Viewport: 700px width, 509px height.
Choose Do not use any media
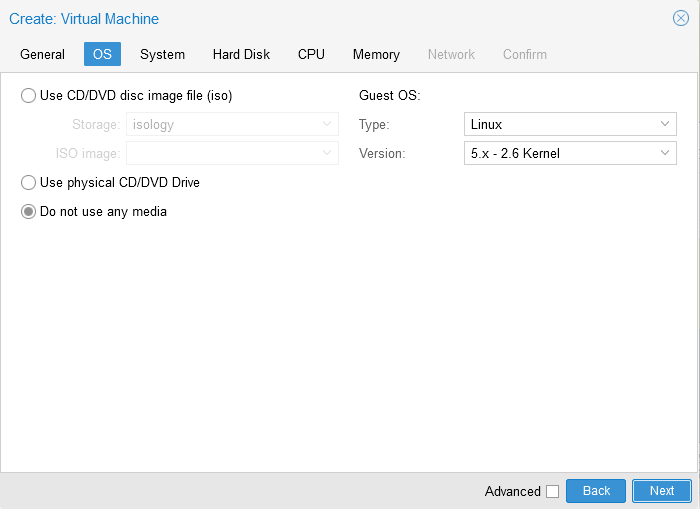[x=28, y=212]
